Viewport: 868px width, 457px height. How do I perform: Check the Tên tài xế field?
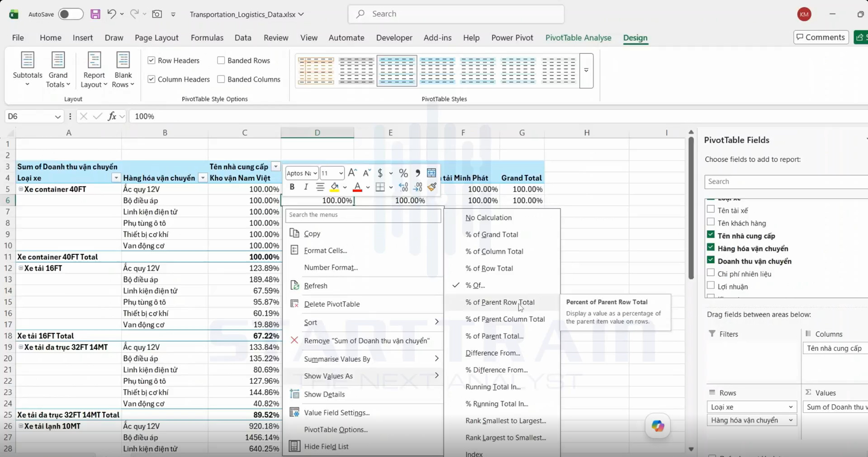[711, 209]
